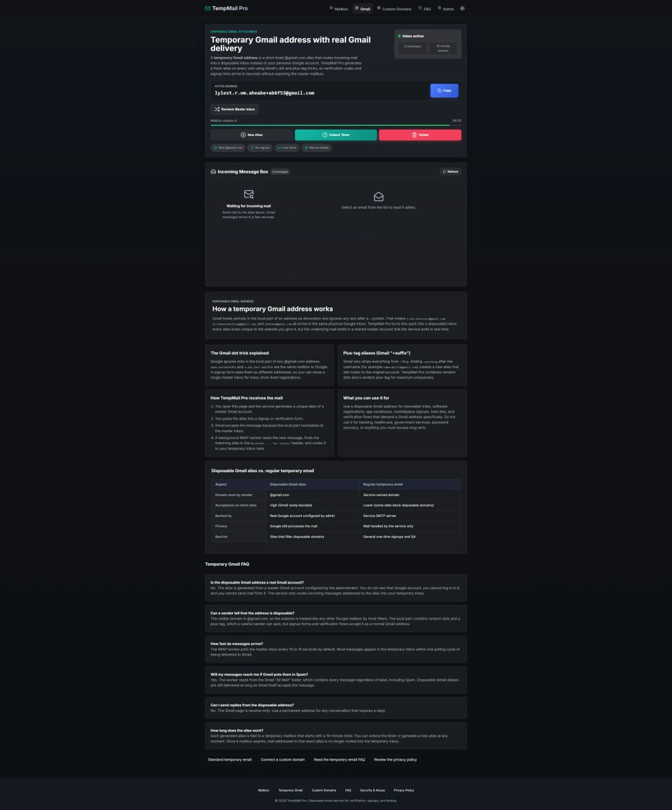Click the 'Real @gmail.com' feature chip
672x810 pixels.
tap(228, 147)
